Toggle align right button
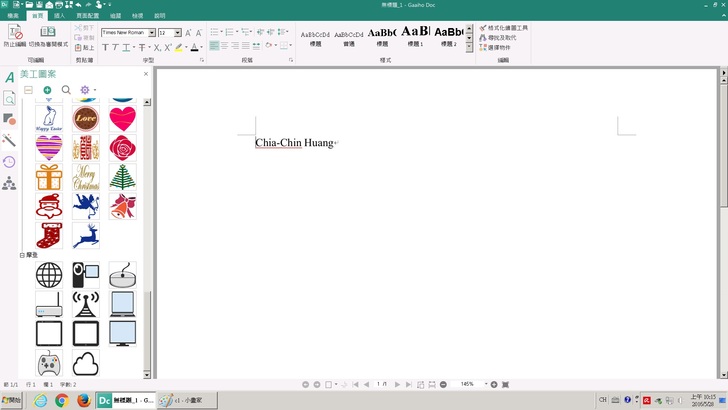Image resolution: width=728 pixels, height=410 pixels. (x=235, y=46)
